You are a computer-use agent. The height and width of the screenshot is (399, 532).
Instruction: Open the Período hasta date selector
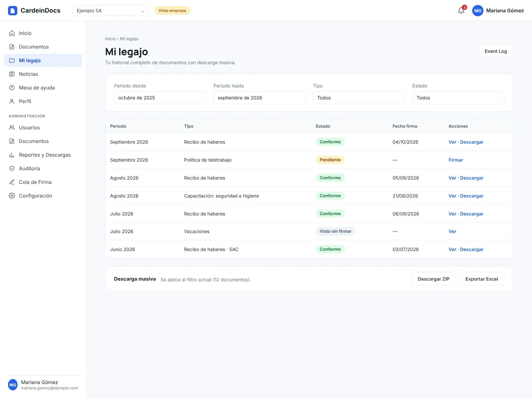[x=259, y=98]
